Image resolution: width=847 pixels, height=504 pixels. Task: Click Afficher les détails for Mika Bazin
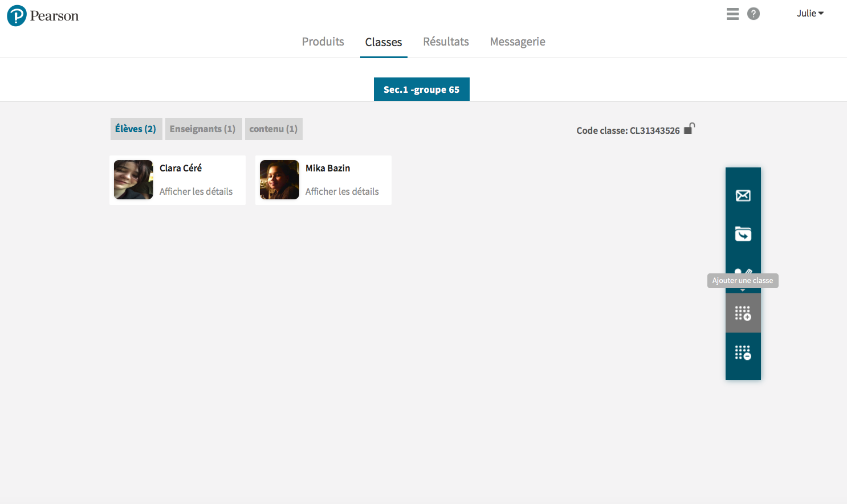pyautogui.click(x=342, y=192)
